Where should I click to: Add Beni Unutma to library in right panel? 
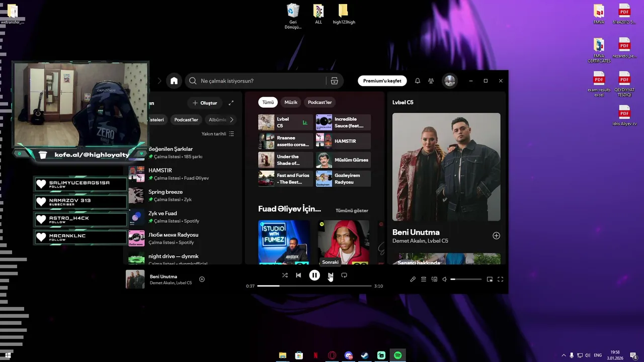coord(496,236)
